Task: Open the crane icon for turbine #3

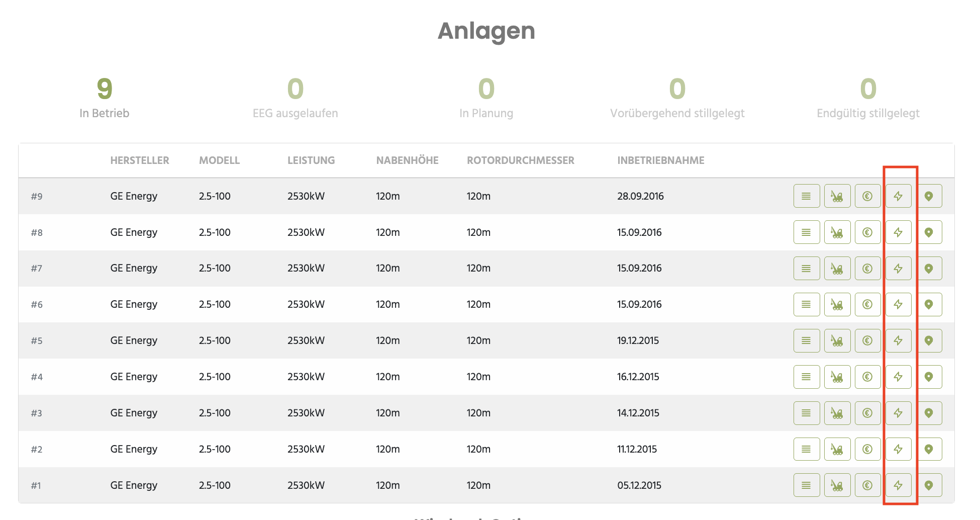Action: point(837,413)
